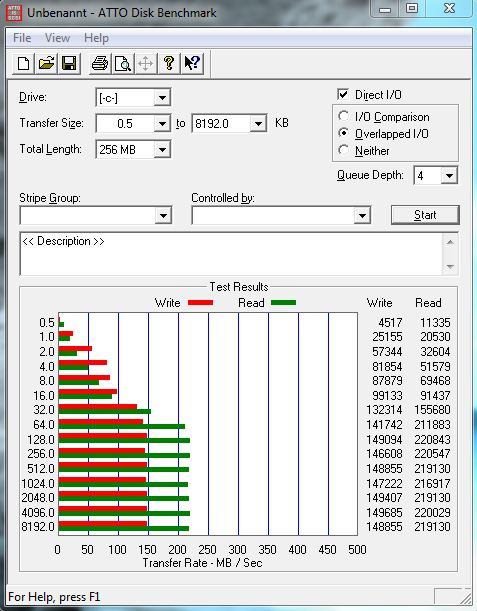This screenshot has width=477, height=611.
Task: Maximize the ATTO Disk Benchmark window
Action: coord(412,9)
